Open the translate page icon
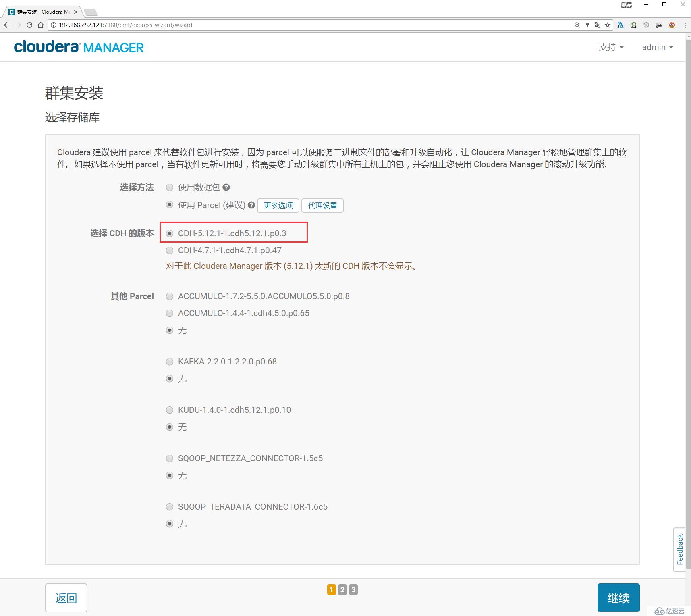The width and height of the screenshot is (691, 616). pyautogui.click(x=598, y=25)
